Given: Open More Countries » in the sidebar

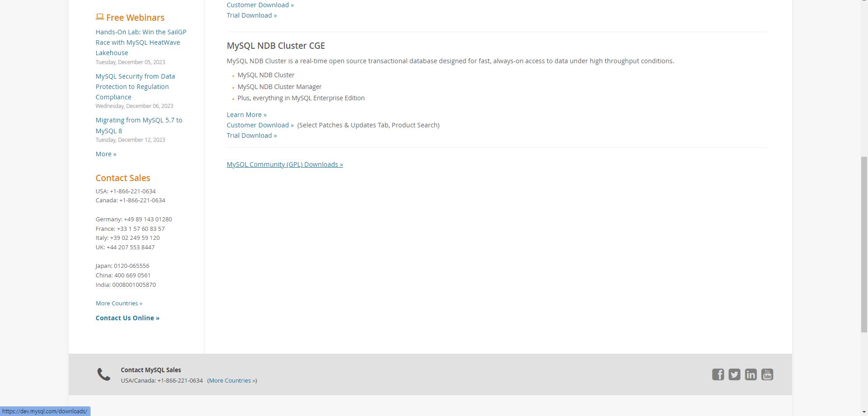Looking at the screenshot, I should pos(119,304).
